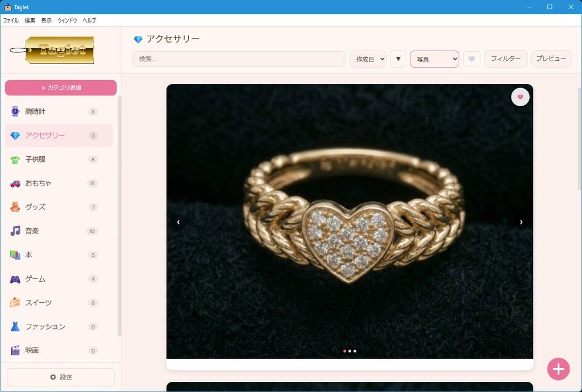Click the 検索 search field
This screenshot has width=582, height=392.
[239, 59]
